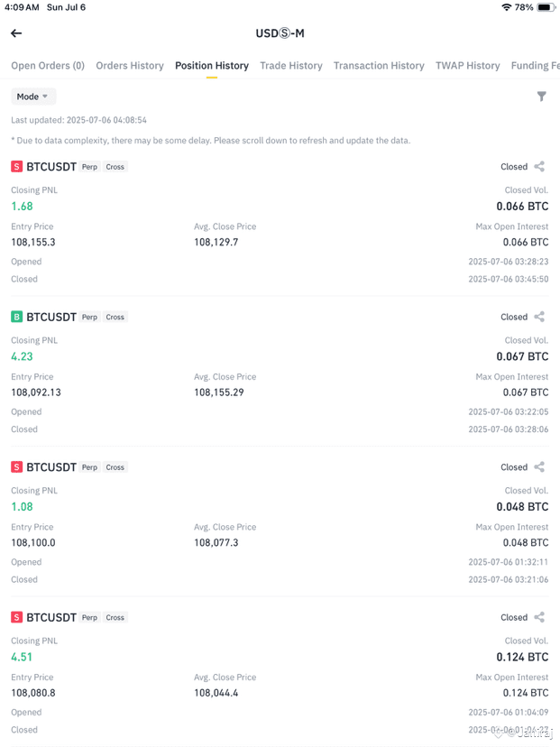
Task: Open the Orders History tab
Action: tap(130, 66)
